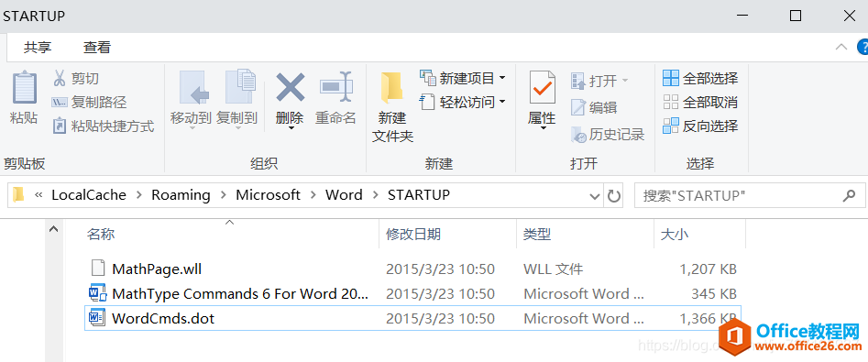Image resolution: width=868 pixels, height=362 pixels.
Task: Select the Cut (剪切) scissors command
Action: click(76, 79)
